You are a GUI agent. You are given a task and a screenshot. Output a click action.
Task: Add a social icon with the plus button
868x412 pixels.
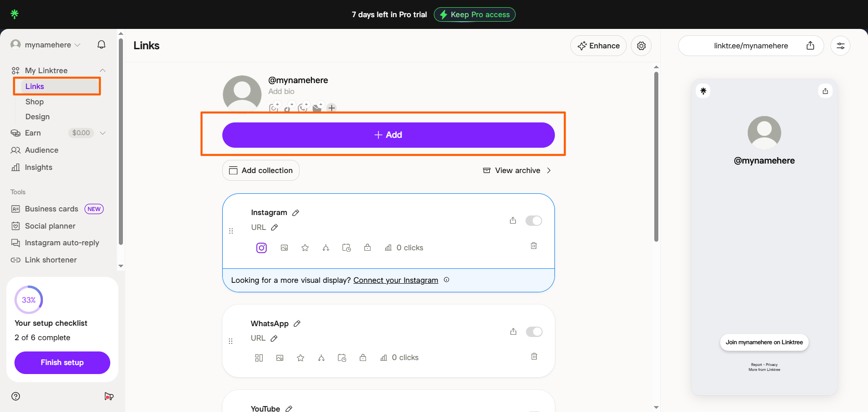click(x=332, y=108)
